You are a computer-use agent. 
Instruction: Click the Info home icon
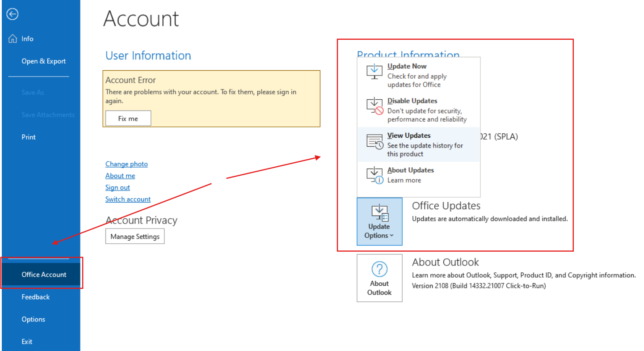(13, 39)
